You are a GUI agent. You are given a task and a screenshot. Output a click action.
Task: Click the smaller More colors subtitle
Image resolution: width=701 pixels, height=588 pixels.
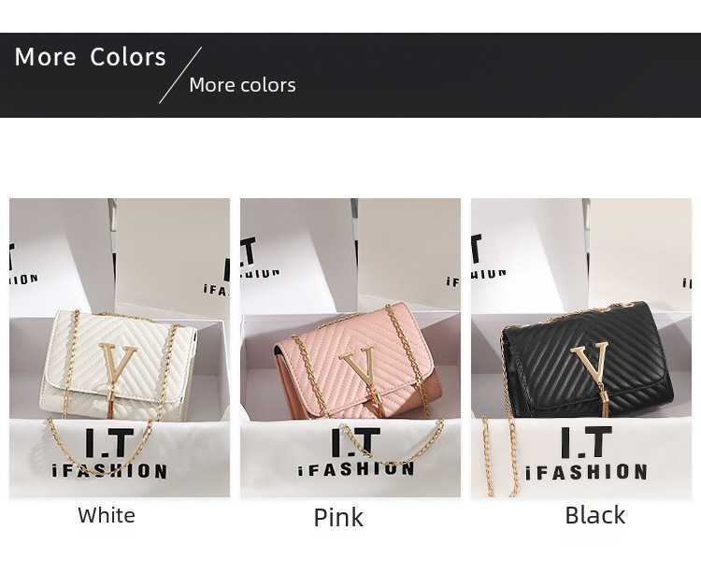point(242,85)
